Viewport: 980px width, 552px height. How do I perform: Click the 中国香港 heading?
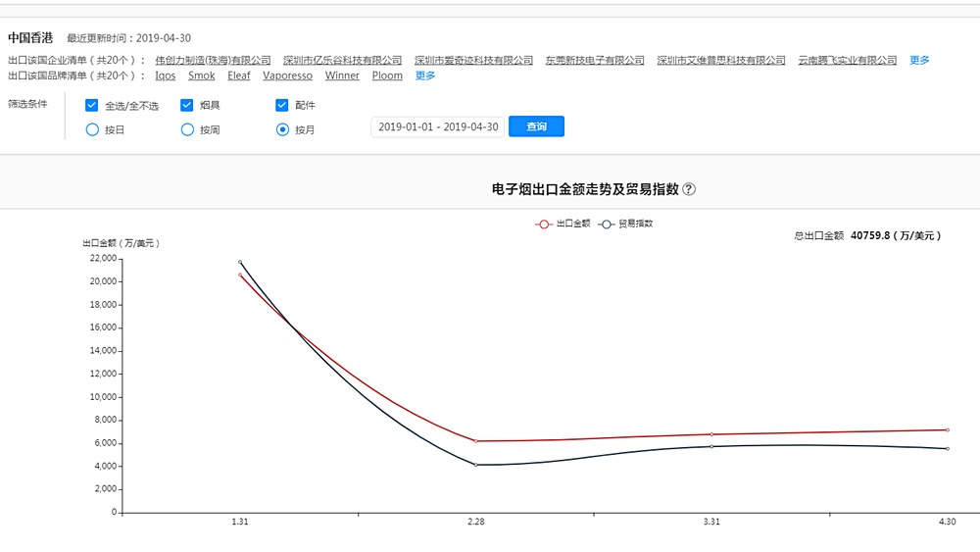(x=30, y=38)
